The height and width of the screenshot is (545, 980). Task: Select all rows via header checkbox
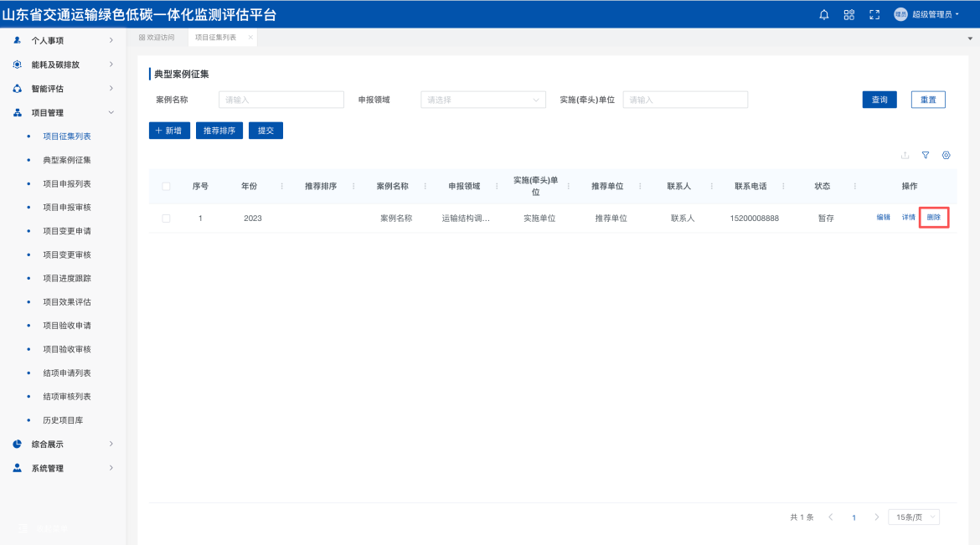click(x=166, y=186)
